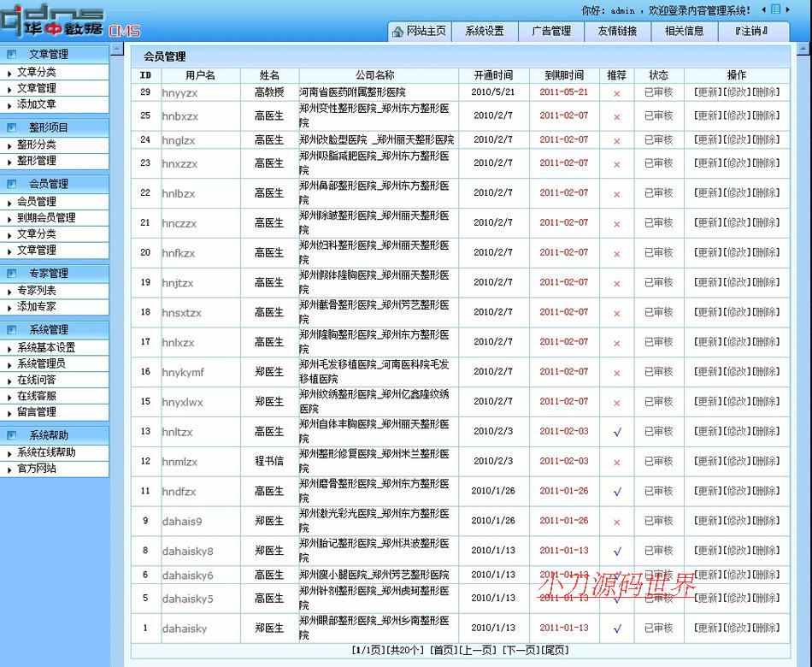The width and height of the screenshot is (812, 667).
Task: Click the 已审核 status for user hnjtzx
Action: point(658,282)
